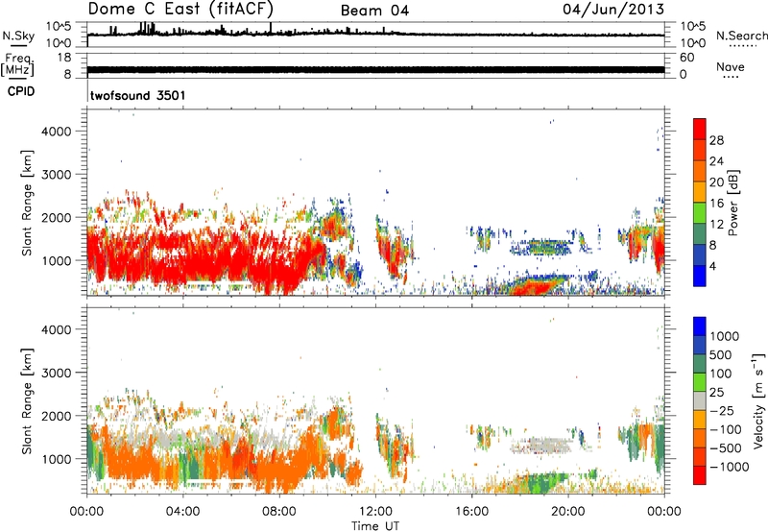Click the "N.Sky" legend label
Image resolution: width=768 pixels, height=532 pixels.
point(18,36)
